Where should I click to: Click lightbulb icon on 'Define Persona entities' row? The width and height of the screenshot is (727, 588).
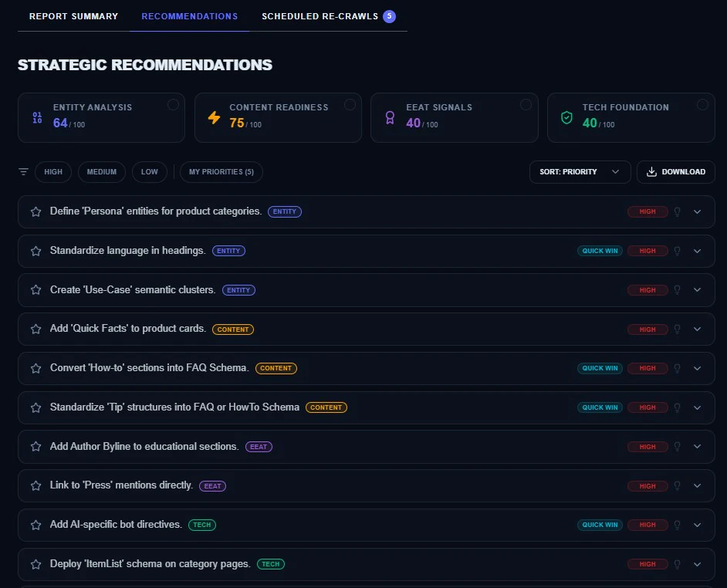[677, 211]
